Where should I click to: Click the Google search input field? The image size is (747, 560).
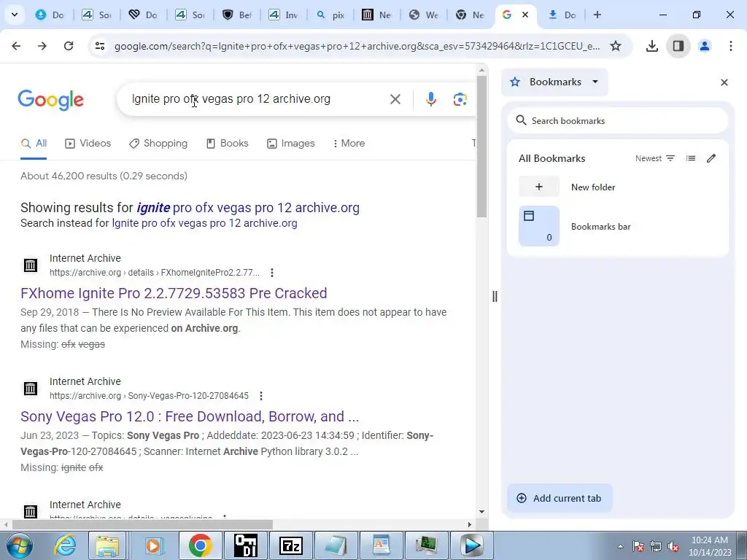click(258, 99)
